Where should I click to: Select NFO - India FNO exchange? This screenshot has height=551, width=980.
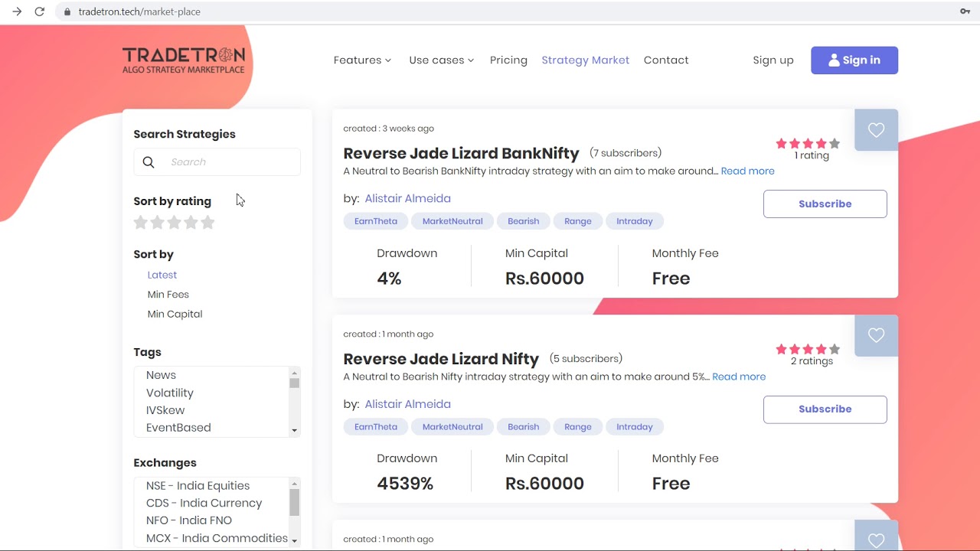[x=189, y=520]
